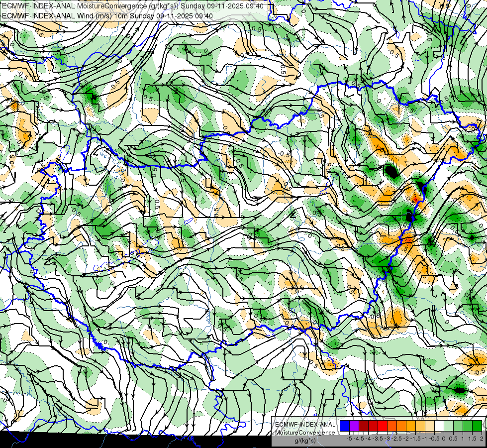Click the -4.5 legend tick label
Screen dimensions: 487x448
[x=359, y=439]
